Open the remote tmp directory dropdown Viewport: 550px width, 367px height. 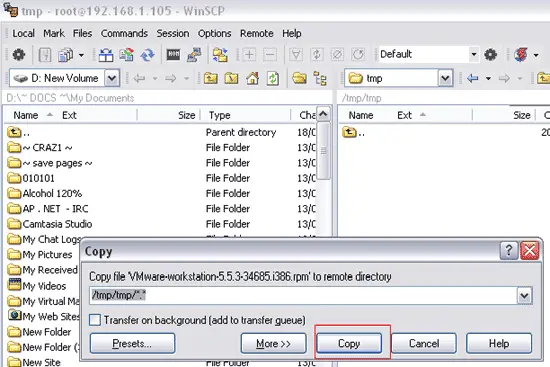click(x=445, y=78)
